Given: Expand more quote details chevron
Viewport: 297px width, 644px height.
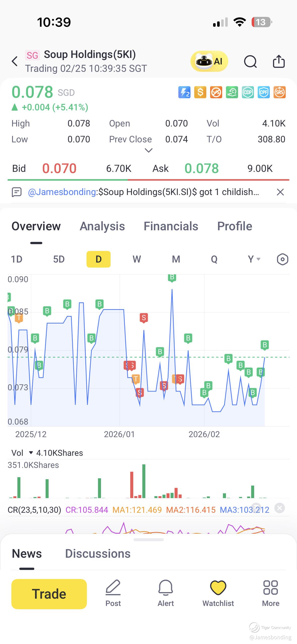Looking at the screenshot, I should point(149,150).
